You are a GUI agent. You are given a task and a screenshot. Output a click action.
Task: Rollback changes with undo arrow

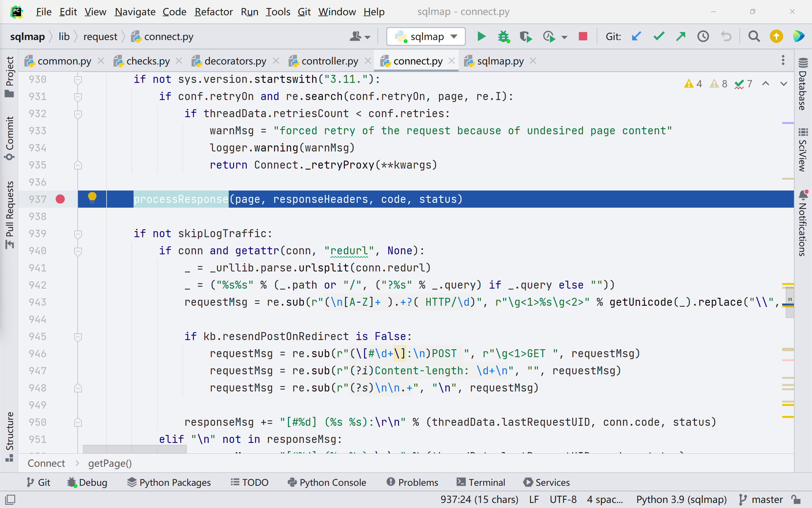pyautogui.click(x=726, y=36)
